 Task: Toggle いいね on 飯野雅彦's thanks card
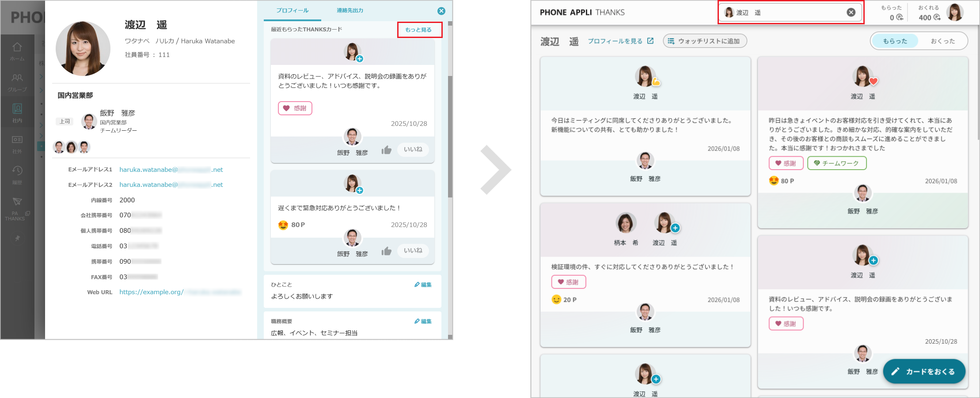tap(412, 149)
